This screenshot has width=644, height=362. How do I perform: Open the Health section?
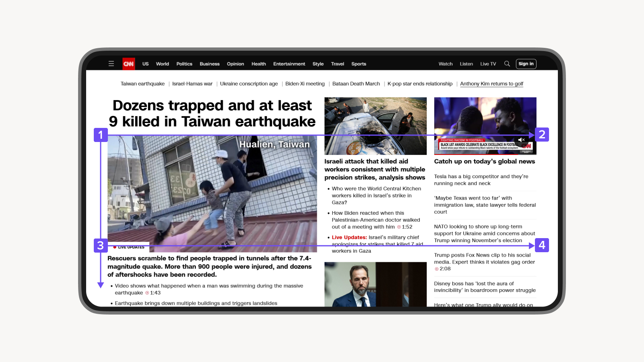[x=259, y=64]
